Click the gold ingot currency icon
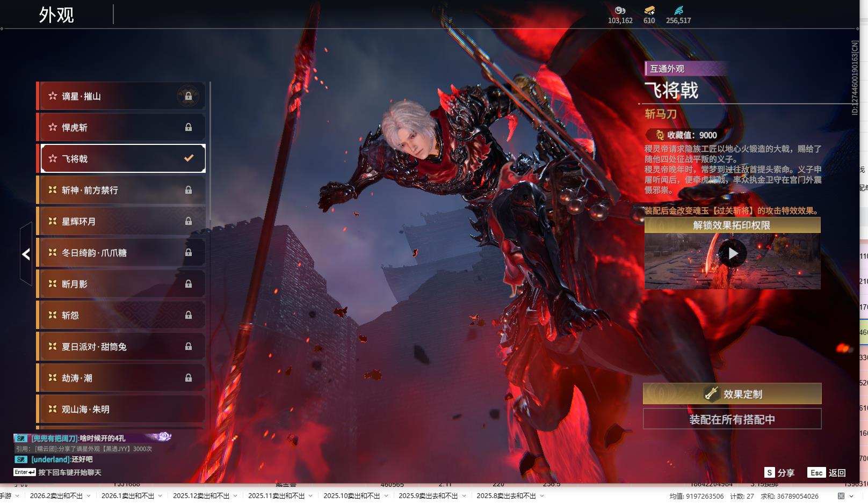Screen dimensions: 868x504 tap(649, 10)
